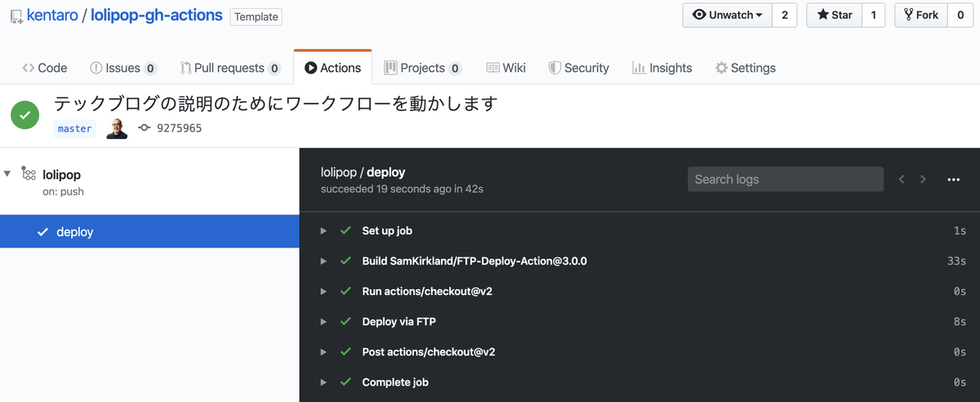Click the Pull requests counter badge 0
The image size is (980, 402).
click(274, 69)
